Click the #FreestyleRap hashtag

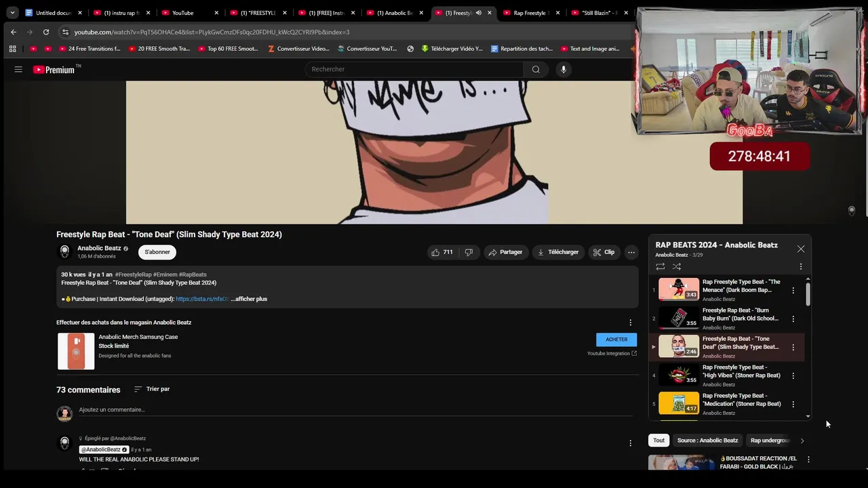click(133, 274)
